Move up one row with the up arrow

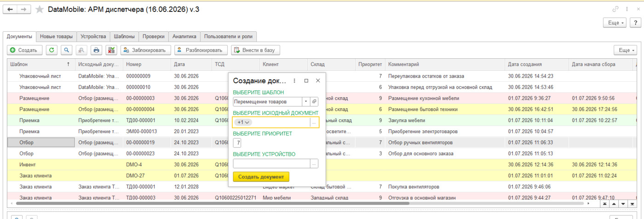point(614,204)
